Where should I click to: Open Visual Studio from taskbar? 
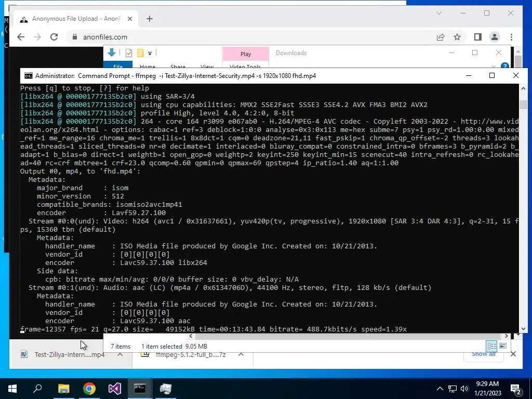[115, 389]
